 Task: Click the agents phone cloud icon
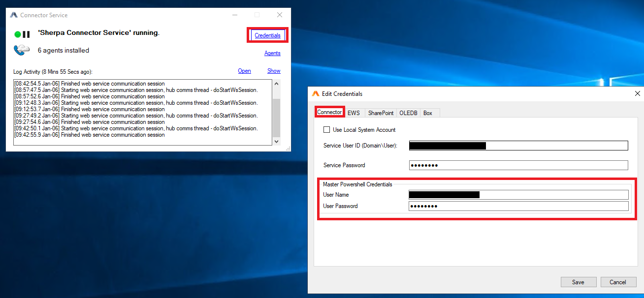click(x=22, y=50)
